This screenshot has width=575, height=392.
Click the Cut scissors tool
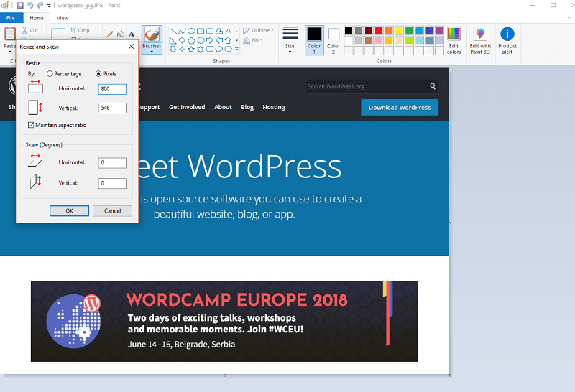pyautogui.click(x=30, y=30)
